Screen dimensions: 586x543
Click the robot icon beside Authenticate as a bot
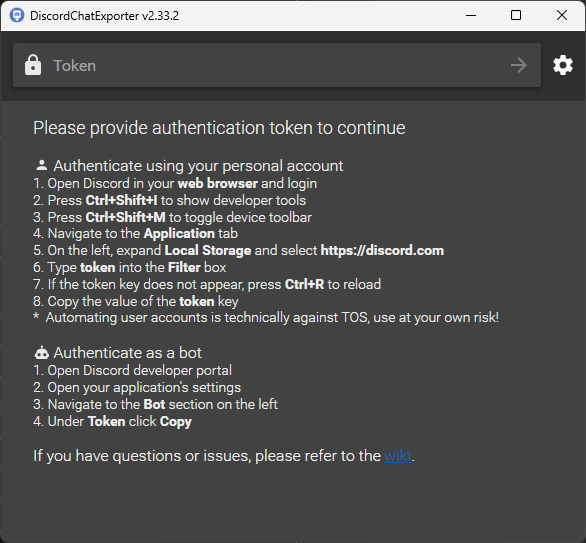pyautogui.click(x=41, y=352)
